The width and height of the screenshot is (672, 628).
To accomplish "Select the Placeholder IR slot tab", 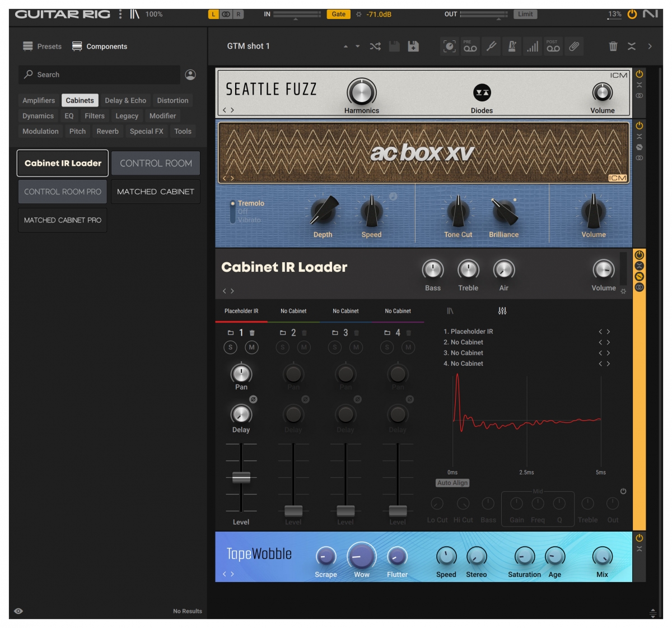I will tap(241, 311).
